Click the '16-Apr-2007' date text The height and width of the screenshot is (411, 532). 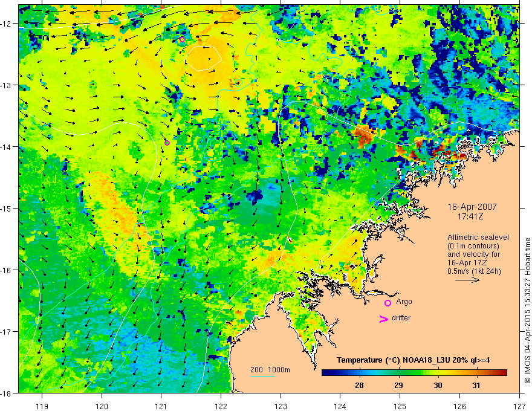472,207
